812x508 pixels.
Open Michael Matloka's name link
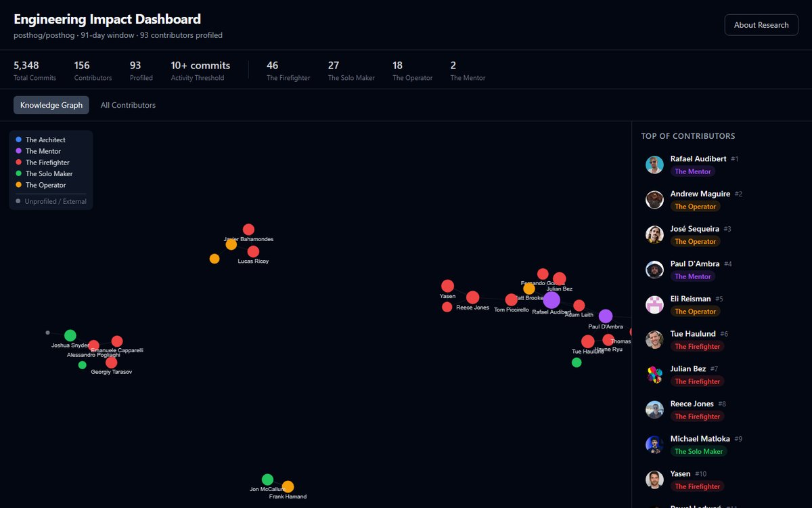coord(700,439)
